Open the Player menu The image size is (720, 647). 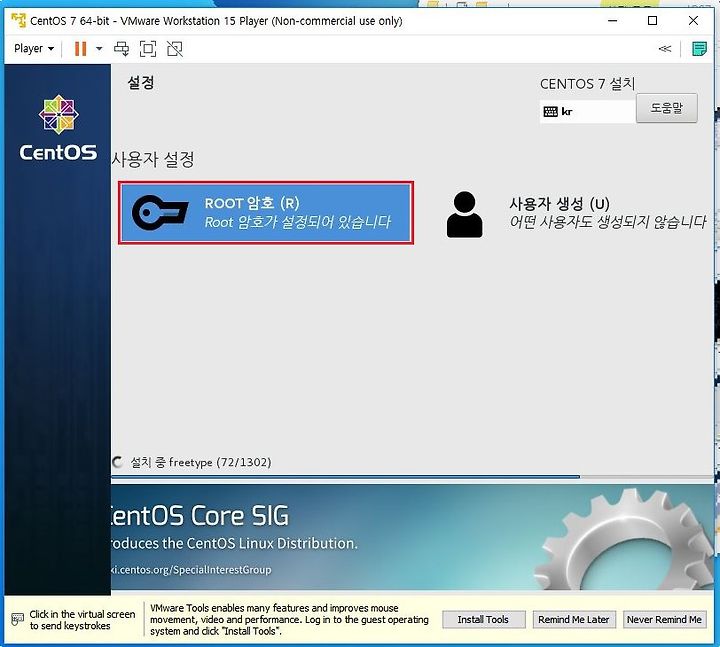coord(34,49)
